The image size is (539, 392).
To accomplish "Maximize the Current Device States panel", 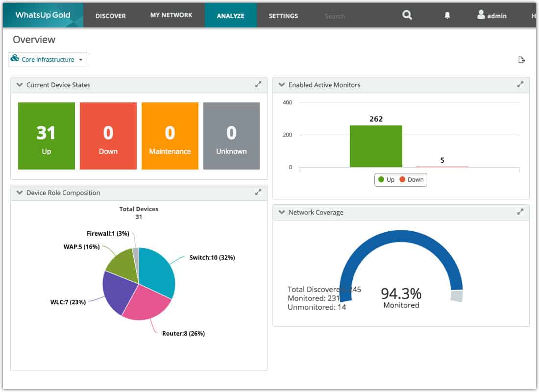I will pyautogui.click(x=258, y=85).
